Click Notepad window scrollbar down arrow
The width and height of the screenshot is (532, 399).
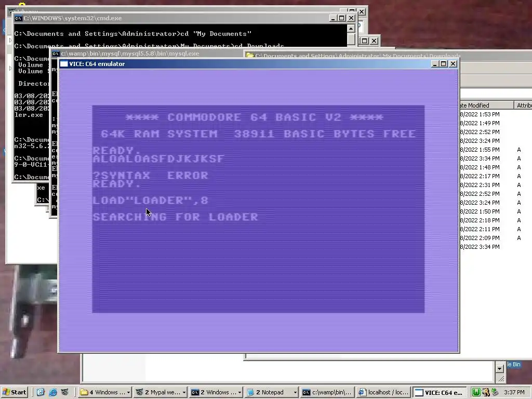499,368
